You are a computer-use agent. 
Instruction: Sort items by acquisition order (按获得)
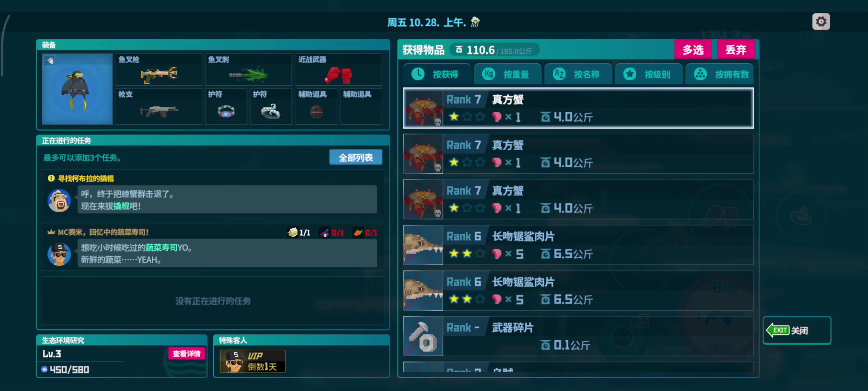pos(437,74)
